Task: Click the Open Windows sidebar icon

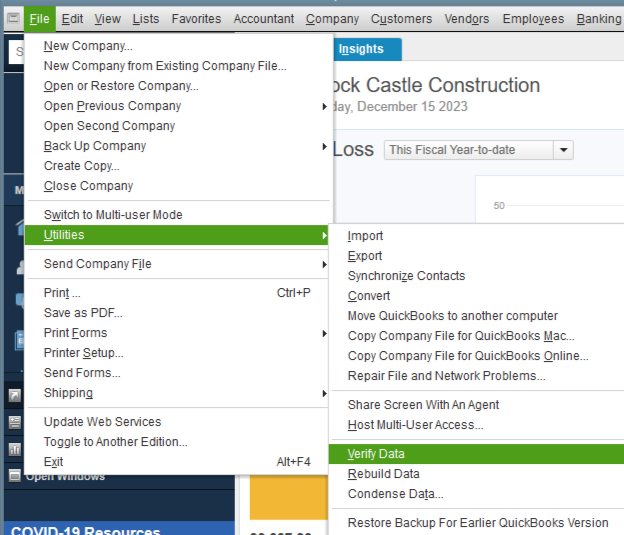Action: tap(14, 475)
